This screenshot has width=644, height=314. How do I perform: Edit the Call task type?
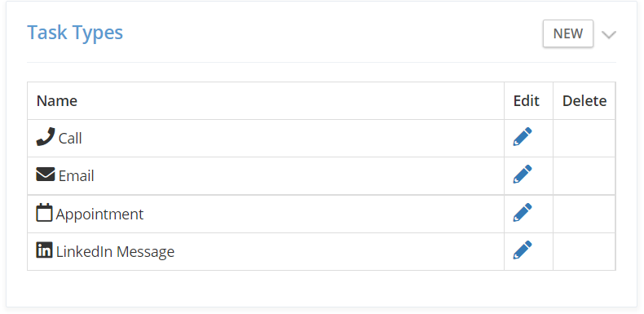pyautogui.click(x=523, y=137)
